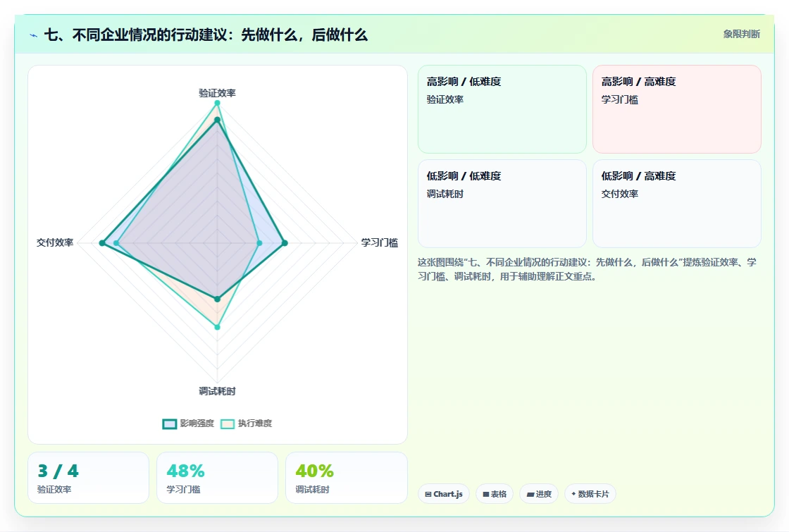Viewport: 789px width, 532px height.
Task: Click the 调试耗时 text in low-impact low-difficulty card
Action: (445, 194)
